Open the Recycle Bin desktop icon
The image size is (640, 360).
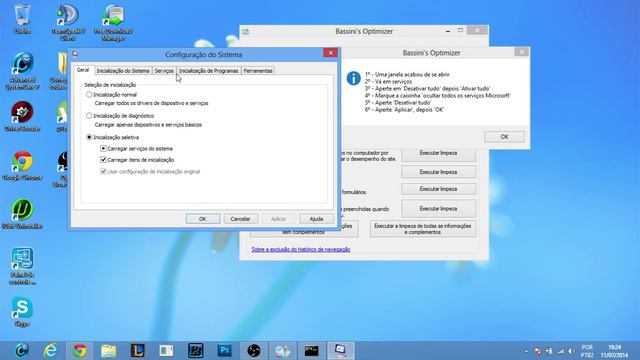pos(22,18)
